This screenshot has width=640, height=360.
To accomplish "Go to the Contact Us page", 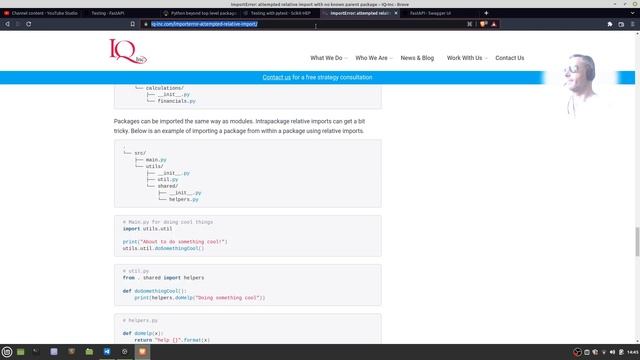I will point(509,58).
